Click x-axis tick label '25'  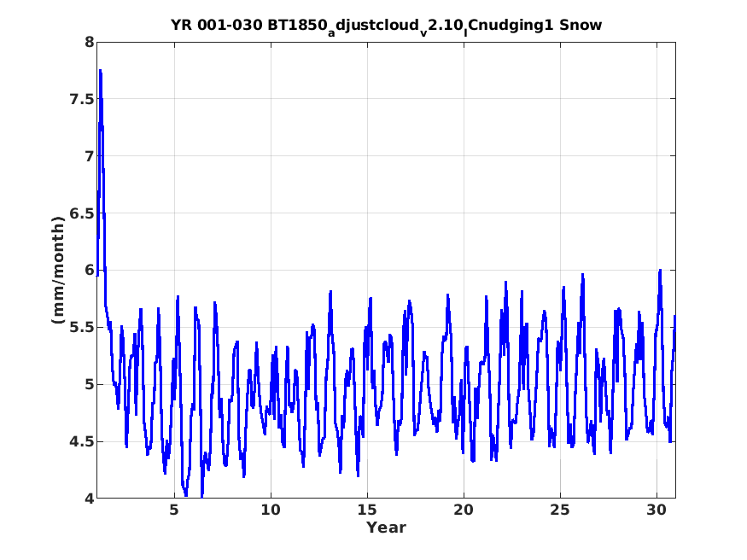click(560, 510)
